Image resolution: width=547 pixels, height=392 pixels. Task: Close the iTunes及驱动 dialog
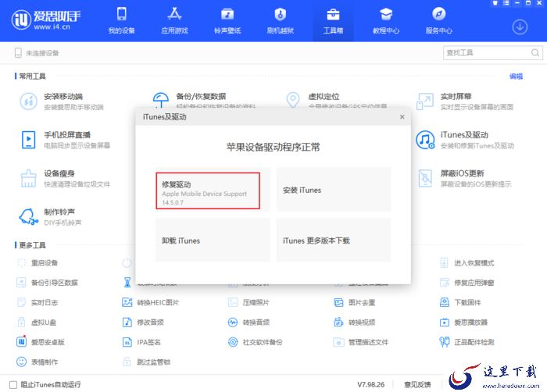click(402, 117)
